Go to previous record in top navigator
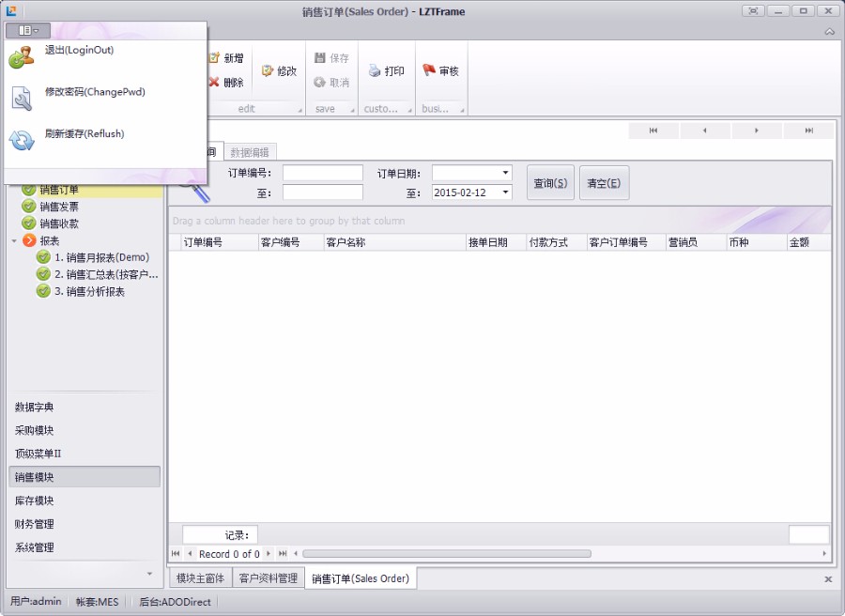Image resolution: width=845 pixels, height=616 pixels. (x=704, y=131)
